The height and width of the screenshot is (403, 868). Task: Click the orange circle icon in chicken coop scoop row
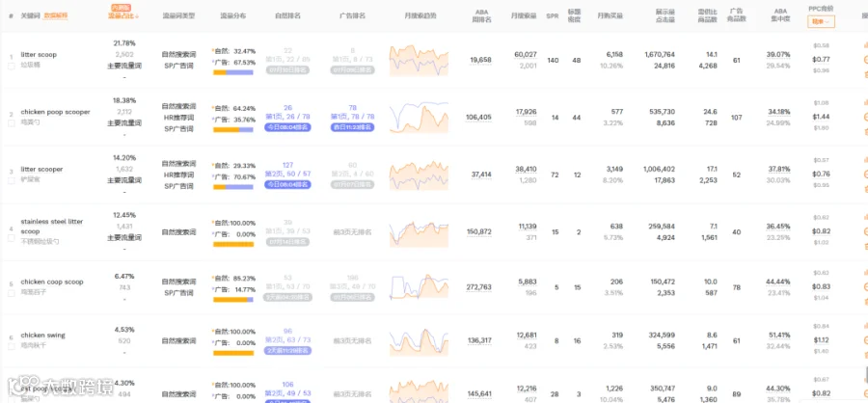865,287
